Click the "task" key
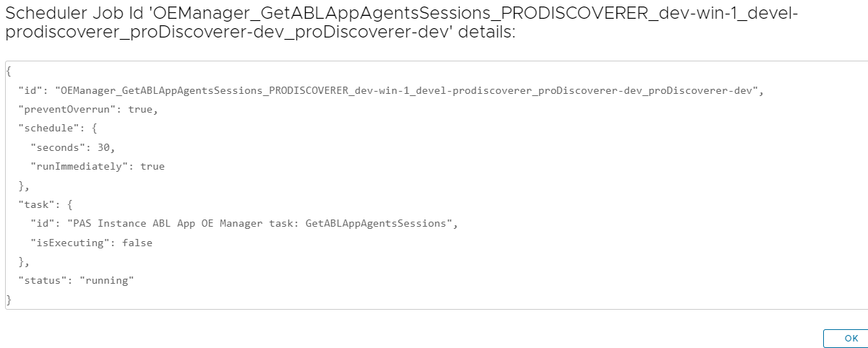This screenshot has width=868, height=348. coord(36,204)
